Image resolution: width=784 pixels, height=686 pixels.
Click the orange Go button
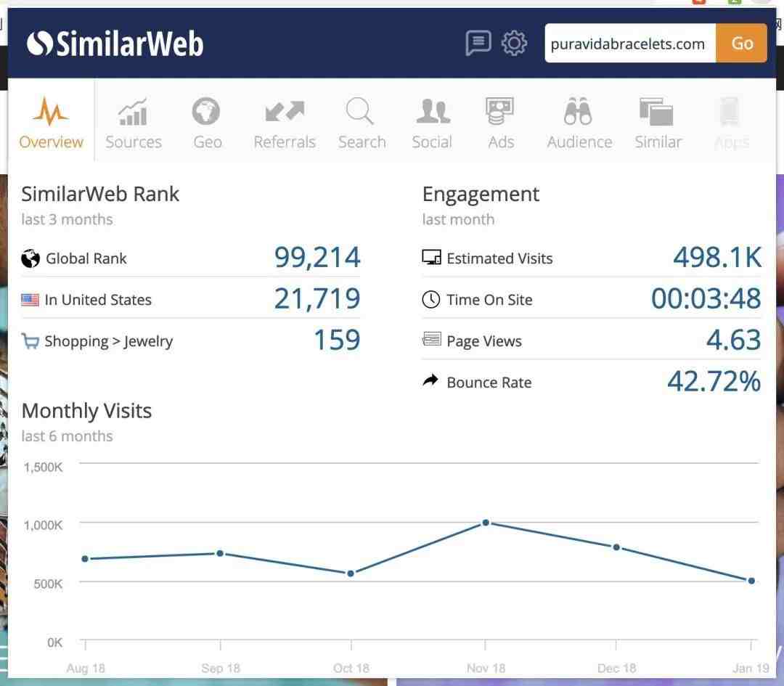(741, 43)
